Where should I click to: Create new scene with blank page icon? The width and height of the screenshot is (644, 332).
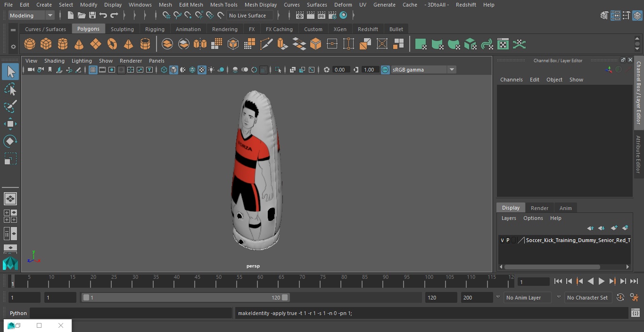pos(70,16)
